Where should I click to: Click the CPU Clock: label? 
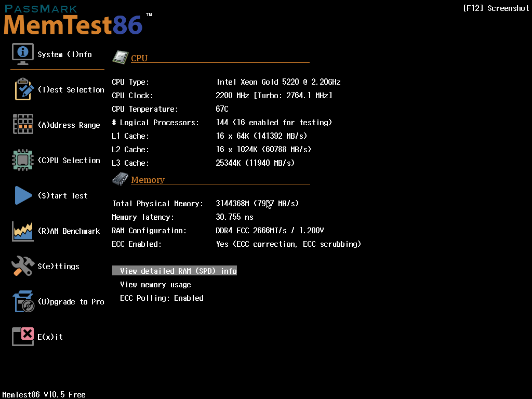pos(132,96)
